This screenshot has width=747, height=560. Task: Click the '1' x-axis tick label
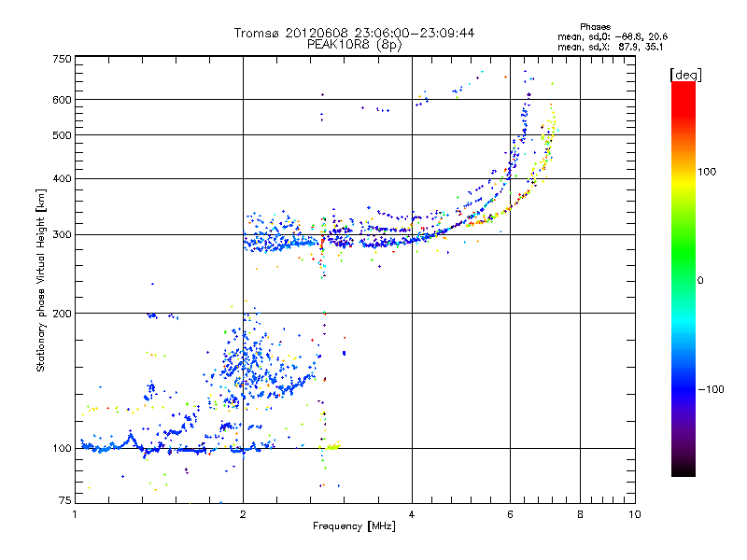(x=75, y=514)
